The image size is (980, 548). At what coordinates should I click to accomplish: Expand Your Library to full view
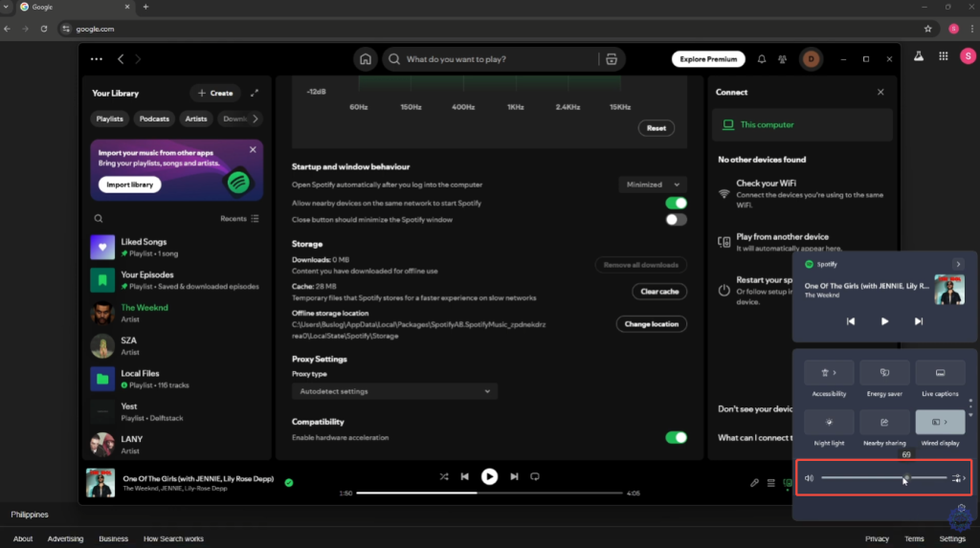255,93
